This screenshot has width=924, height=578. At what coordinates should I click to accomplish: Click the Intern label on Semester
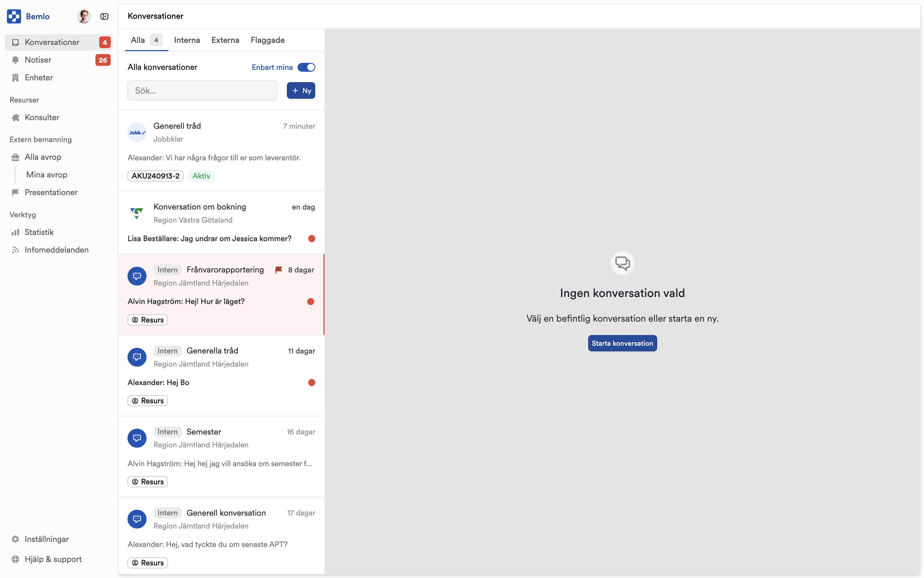168,432
